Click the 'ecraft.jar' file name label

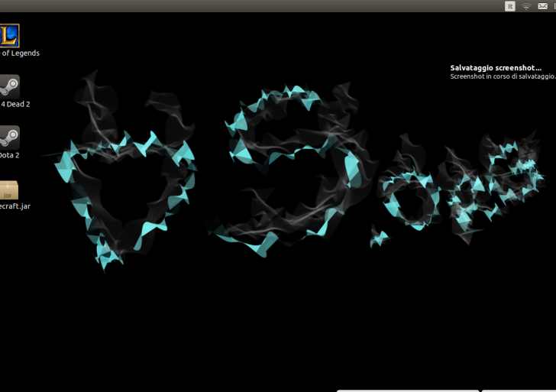pos(15,206)
